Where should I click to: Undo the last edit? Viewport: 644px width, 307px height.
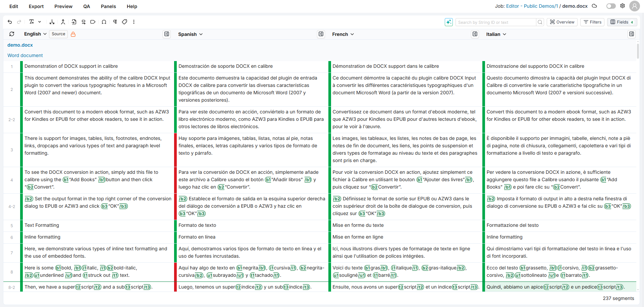[x=10, y=22]
